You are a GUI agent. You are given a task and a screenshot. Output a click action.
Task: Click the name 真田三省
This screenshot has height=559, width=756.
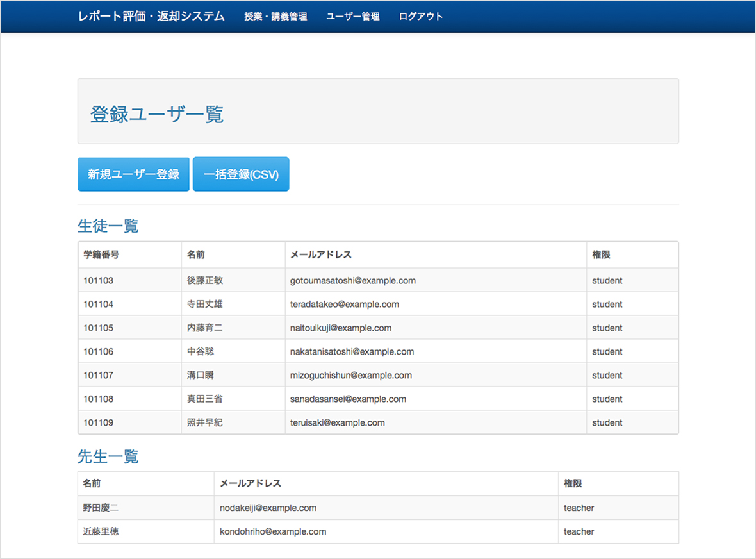[x=205, y=399]
